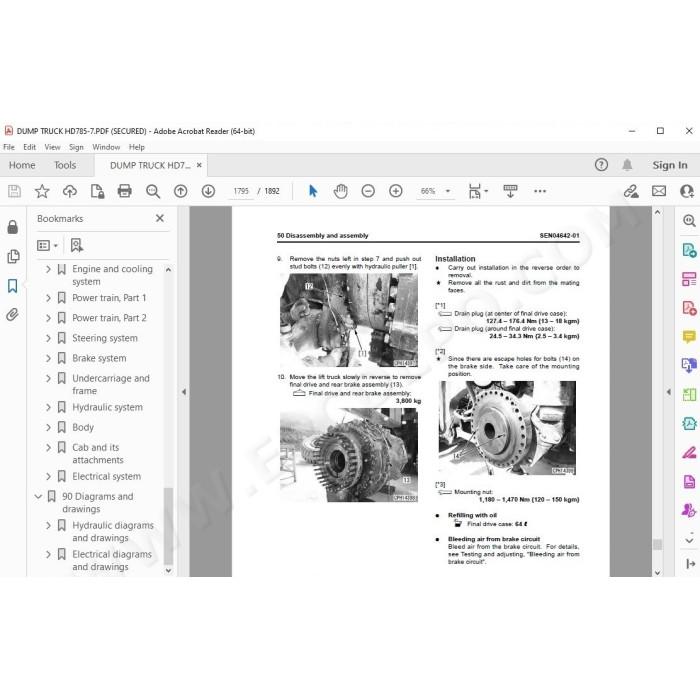700x700 pixels.
Task: Open the Edit menu
Action: click(29, 147)
